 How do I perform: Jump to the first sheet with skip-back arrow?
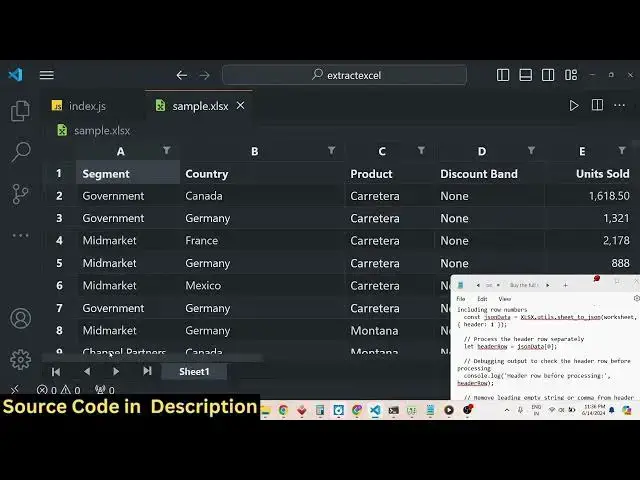(56, 371)
